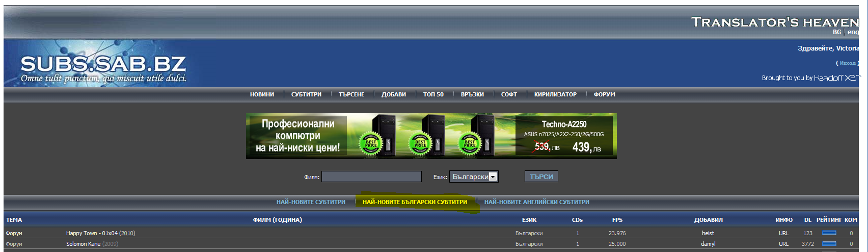This screenshot has height=252, width=868.
Task: Click the 25.000 FPS value
Action: (x=617, y=244)
